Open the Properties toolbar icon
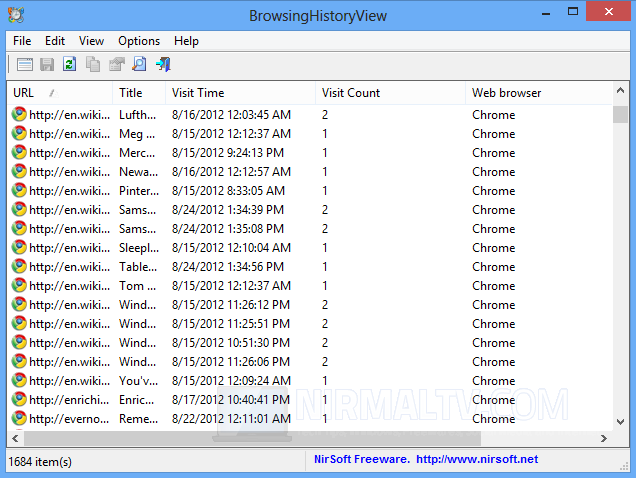 (116, 65)
